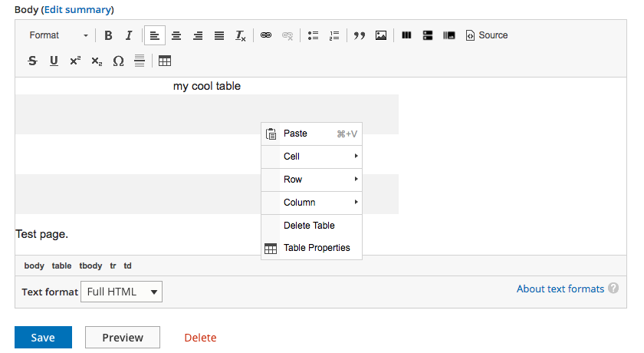Click the red Delete link
The width and height of the screenshot is (644, 353).
tap(200, 338)
